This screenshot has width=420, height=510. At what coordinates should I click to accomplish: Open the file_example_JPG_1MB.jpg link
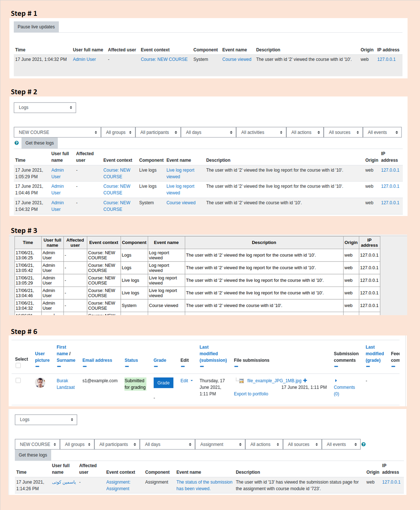point(274,381)
